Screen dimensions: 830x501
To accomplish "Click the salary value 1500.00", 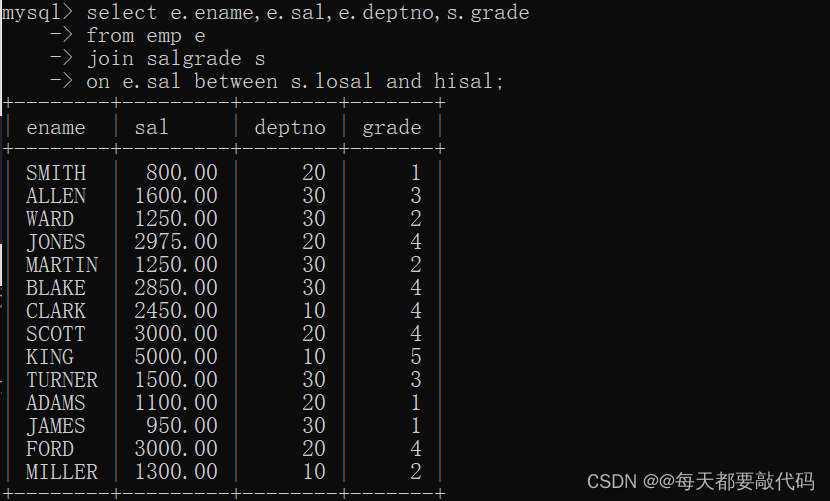I will (176, 380).
